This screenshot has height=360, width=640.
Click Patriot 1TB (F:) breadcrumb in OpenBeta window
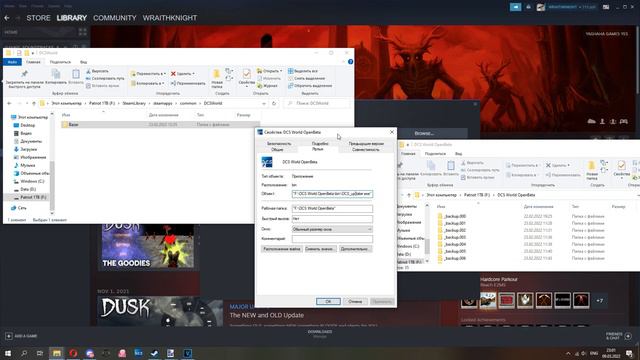(477, 195)
